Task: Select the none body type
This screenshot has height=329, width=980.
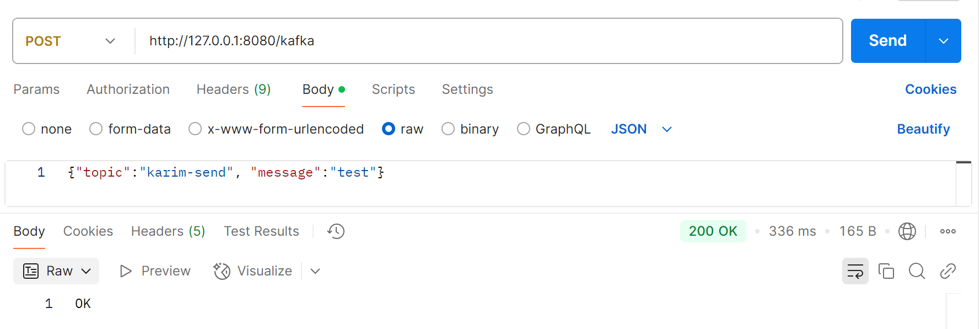Action: (x=29, y=129)
